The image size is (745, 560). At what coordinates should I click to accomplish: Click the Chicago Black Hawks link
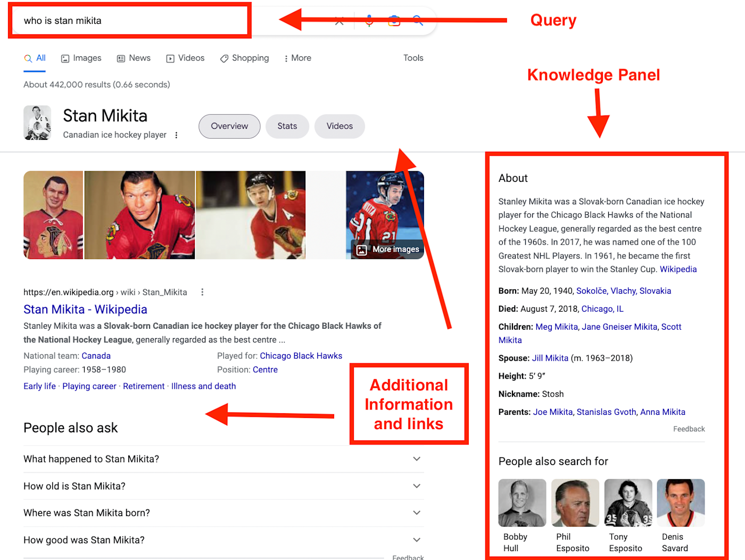pos(301,356)
